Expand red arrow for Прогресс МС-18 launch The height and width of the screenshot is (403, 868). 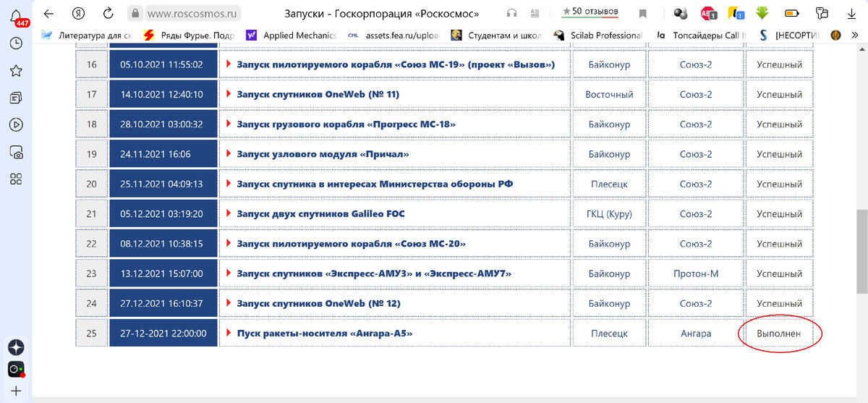(229, 124)
